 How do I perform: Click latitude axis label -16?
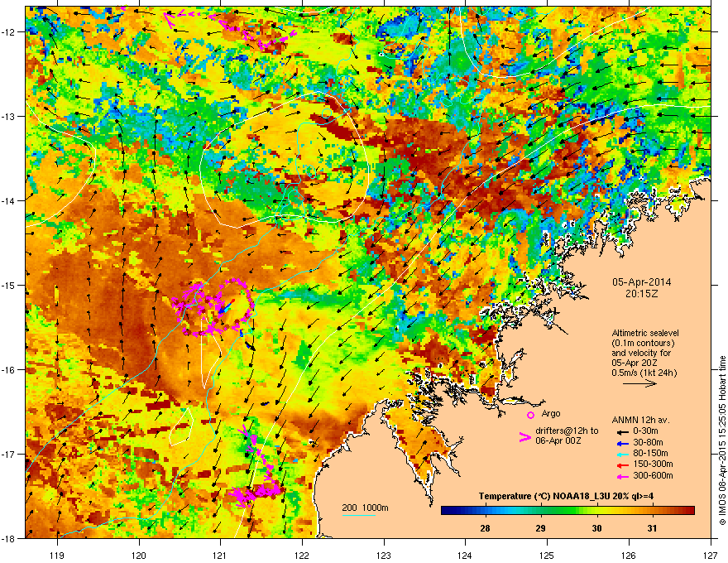pyautogui.click(x=9, y=370)
